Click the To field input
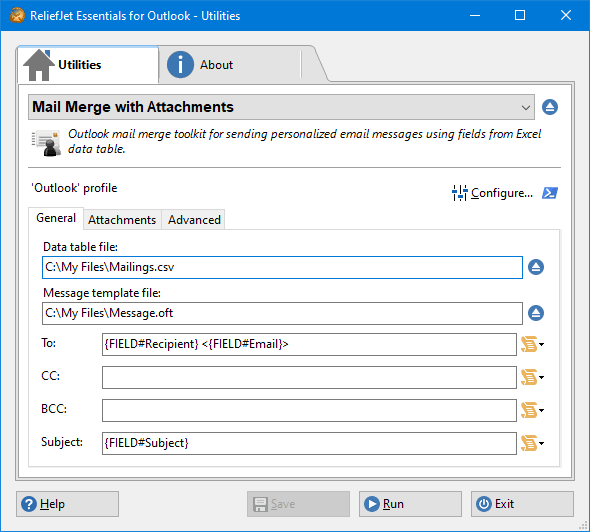 [309, 344]
